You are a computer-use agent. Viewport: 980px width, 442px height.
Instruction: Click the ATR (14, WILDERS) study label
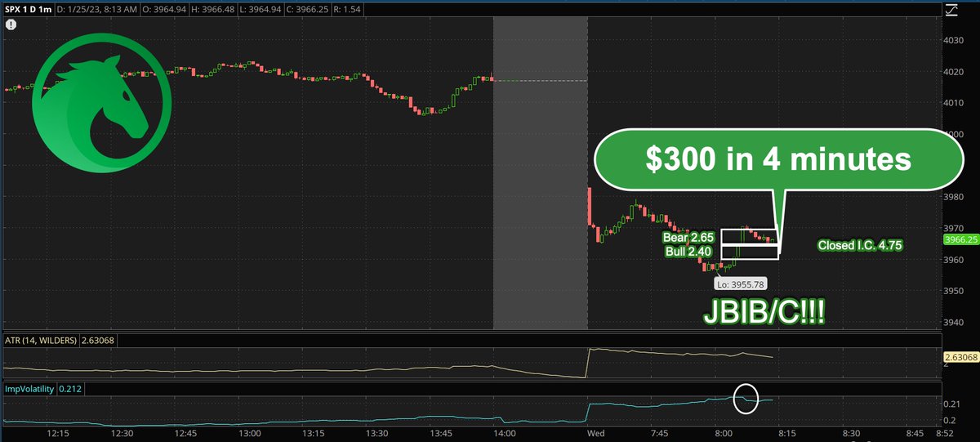tap(39, 342)
